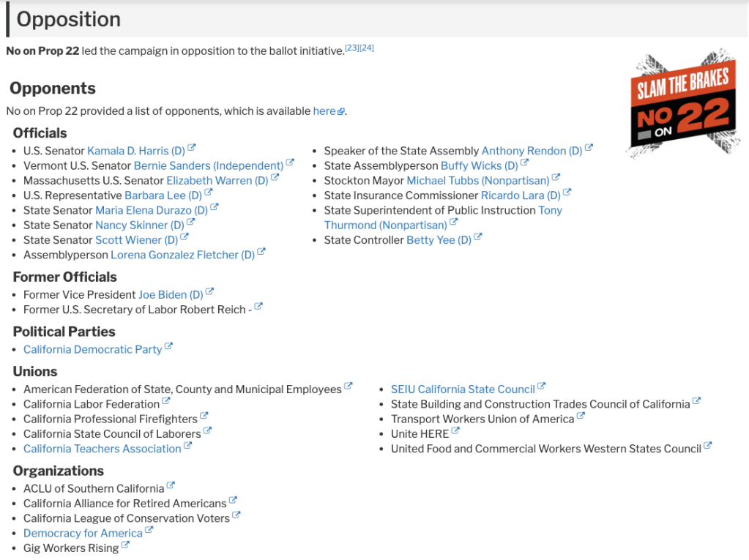The width and height of the screenshot is (749, 560).
Task: Open the Anthony Rendon (D) link
Action: [x=532, y=151]
